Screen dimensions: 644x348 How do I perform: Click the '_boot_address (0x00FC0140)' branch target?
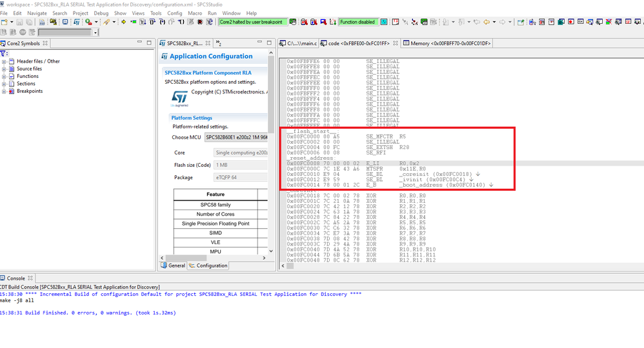[442, 185]
